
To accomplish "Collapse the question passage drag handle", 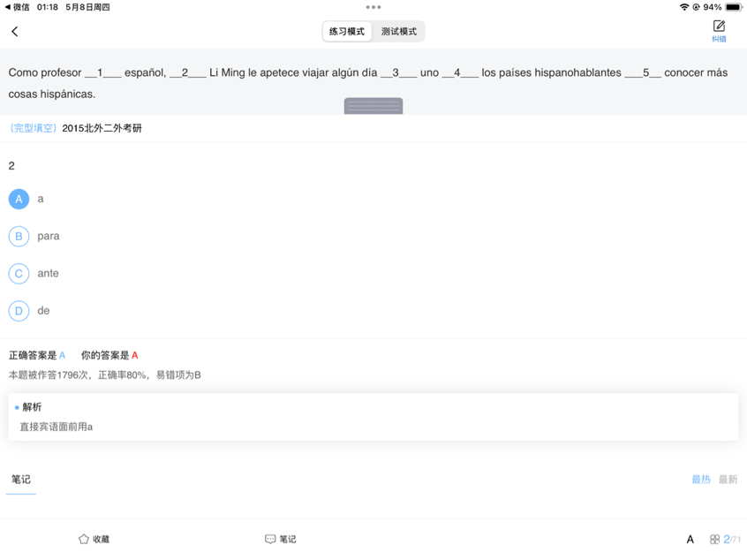I will (x=373, y=105).
